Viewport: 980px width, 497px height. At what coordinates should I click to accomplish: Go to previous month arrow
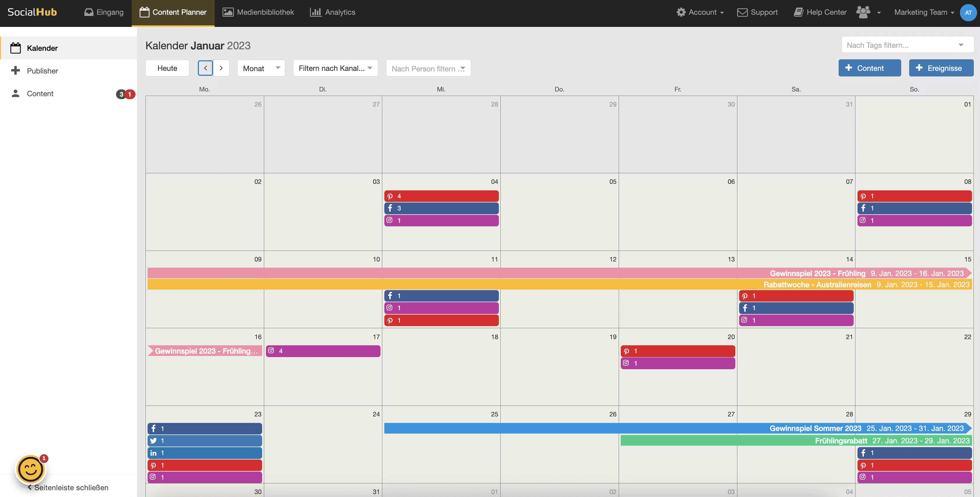[x=205, y=68]
